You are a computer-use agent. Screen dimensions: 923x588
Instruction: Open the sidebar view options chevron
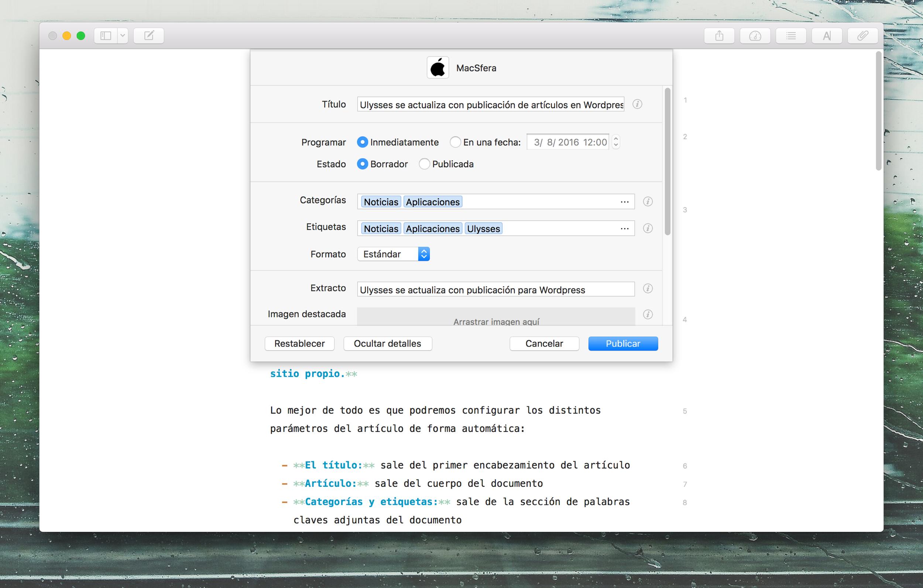(x=123, y=36)
